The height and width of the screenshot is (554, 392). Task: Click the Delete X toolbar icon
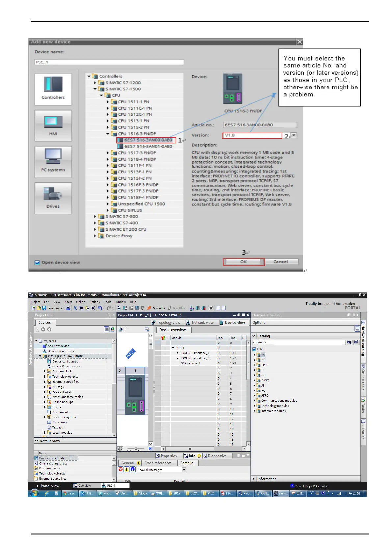point(93,308)
